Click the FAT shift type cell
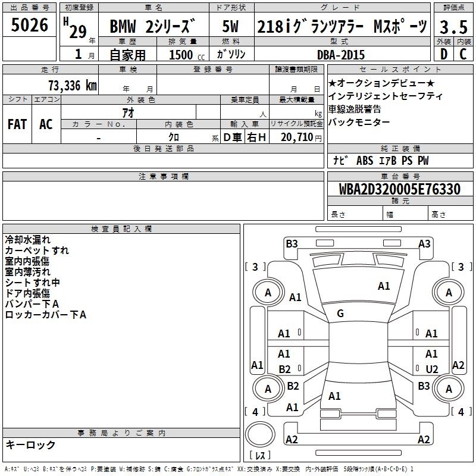Screen dimensions: 476x476 (x=17, y=124)
